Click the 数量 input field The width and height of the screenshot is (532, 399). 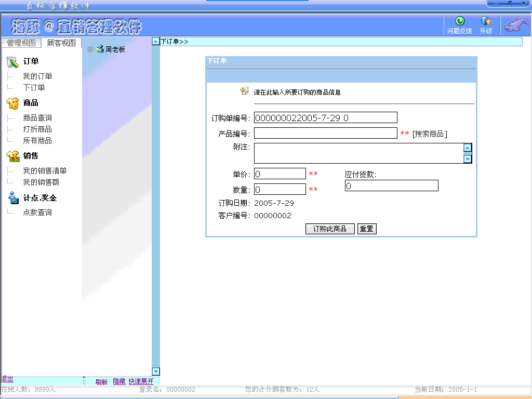pos(280,189)
